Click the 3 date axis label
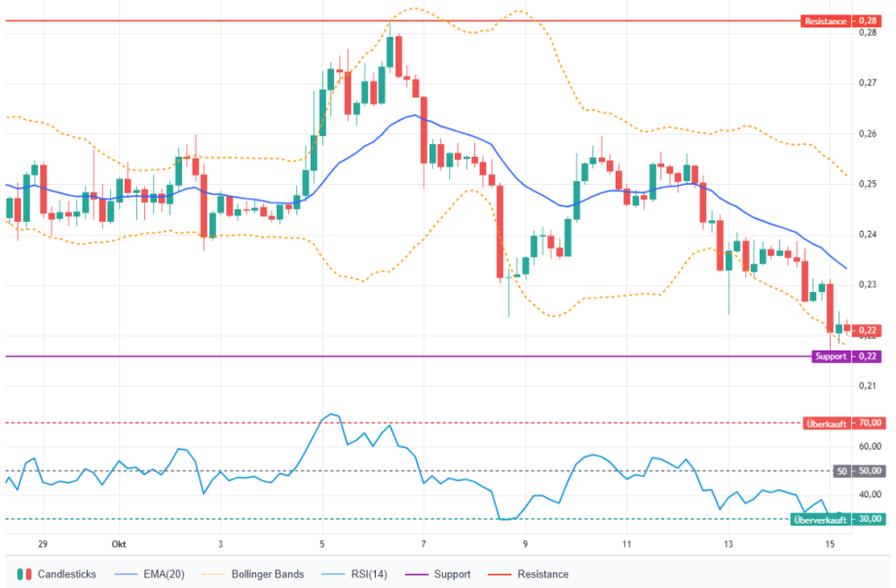 click(x=220, y=544)
